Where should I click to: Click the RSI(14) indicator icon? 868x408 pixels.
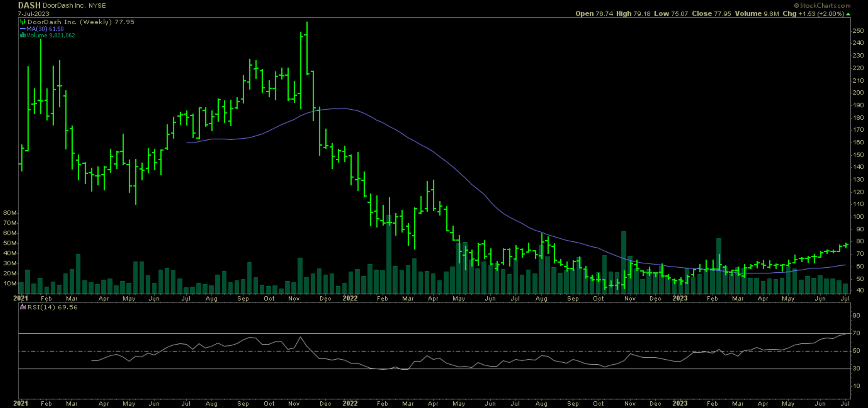tap(23, 307)
